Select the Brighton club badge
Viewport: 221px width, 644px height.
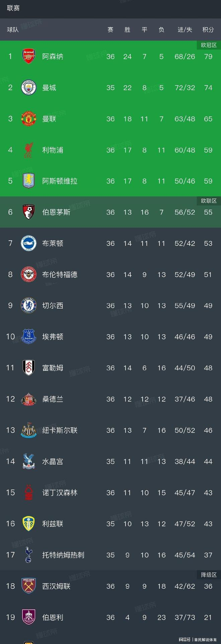(28, 243)
